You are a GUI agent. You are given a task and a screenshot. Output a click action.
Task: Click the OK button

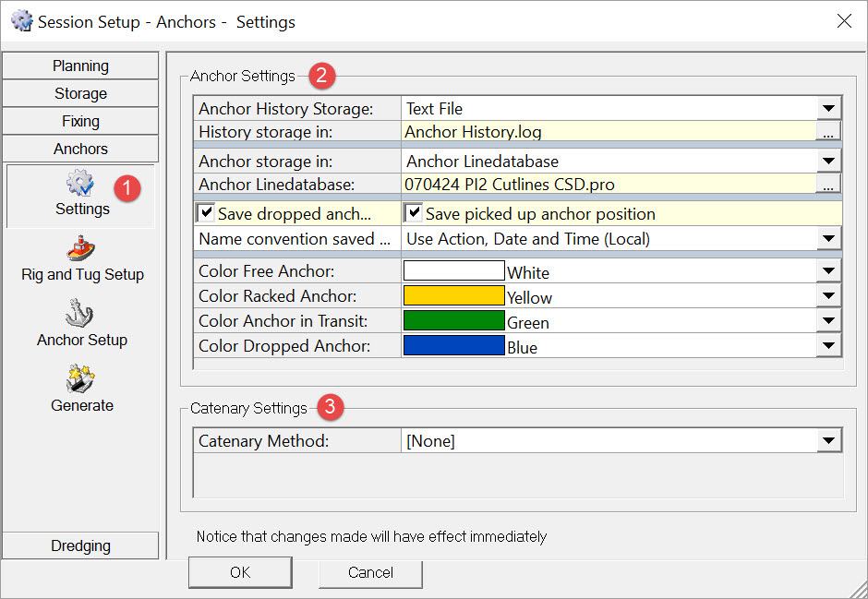click(x=240, y=572)
